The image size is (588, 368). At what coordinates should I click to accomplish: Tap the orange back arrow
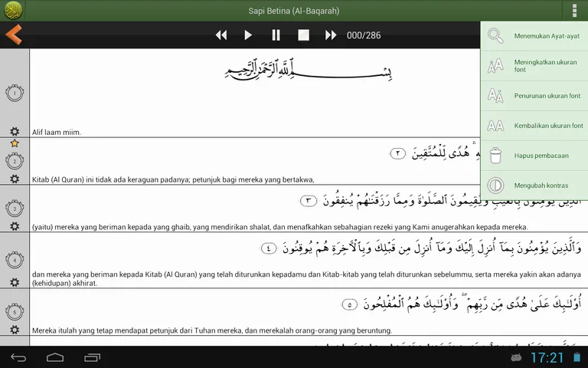(14, 34)
